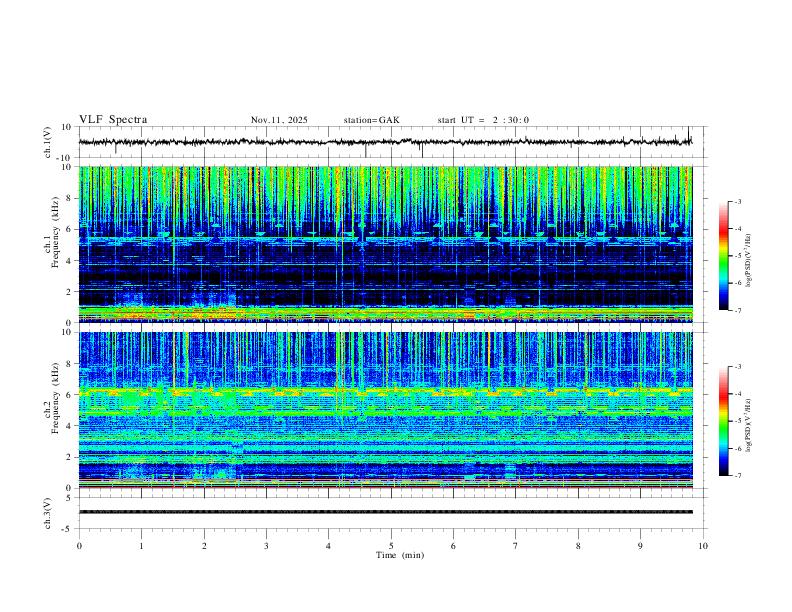Image resolution: width=792 pixels, height=612 pixels.
Task: Click the color scale bar beside ch.1 spectrogram
Action: (723, 255)
